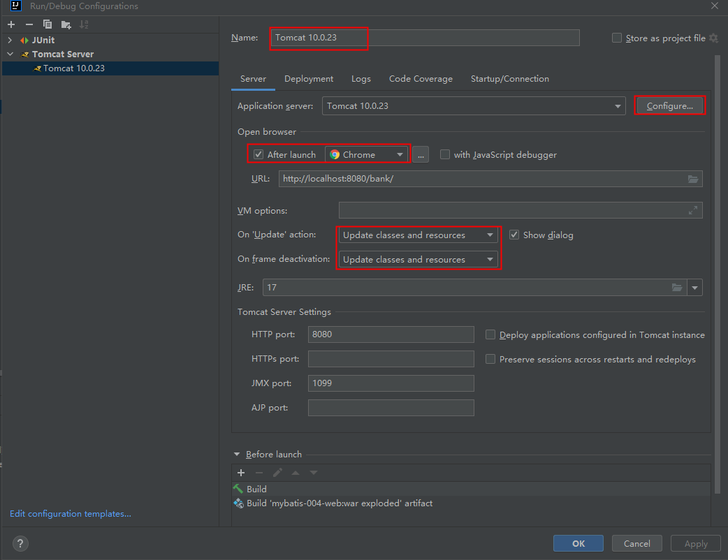
Task: Open the JRE dropdown arrow
Action: pyautogui.click(x=694, y=288)
